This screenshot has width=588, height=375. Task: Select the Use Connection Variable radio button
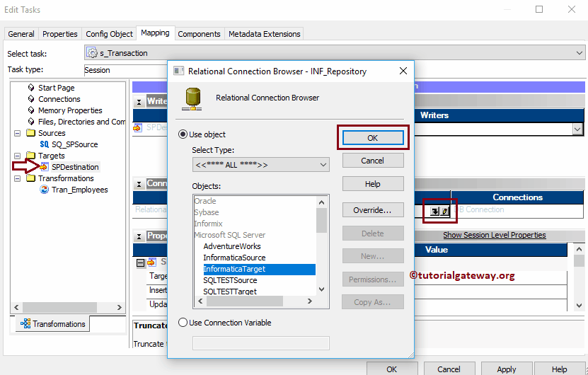click(x=183, y=323)
